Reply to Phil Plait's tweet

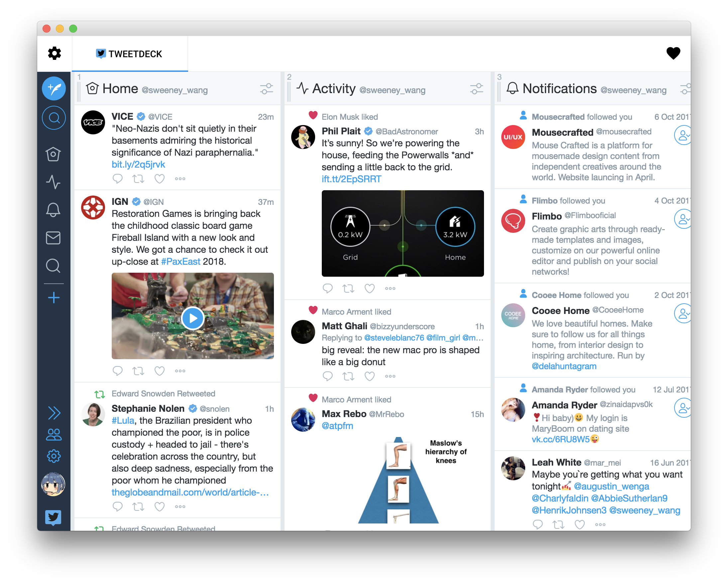click(327, 288)
